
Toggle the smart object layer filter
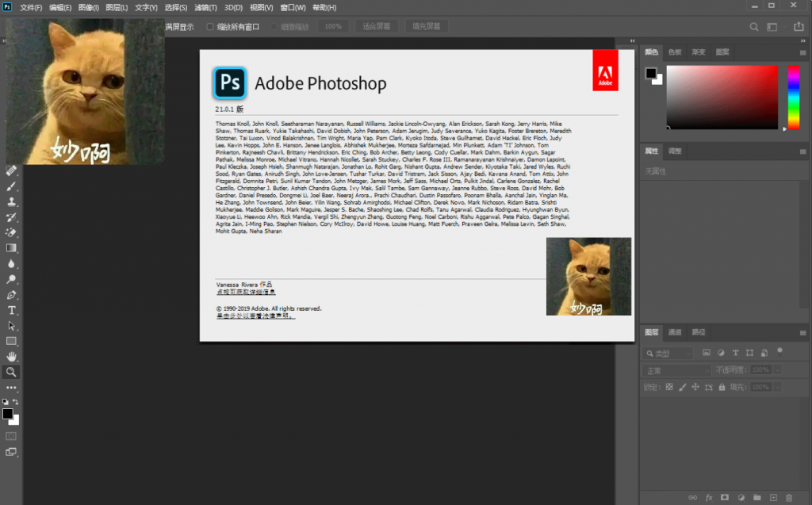click(764, 353)
